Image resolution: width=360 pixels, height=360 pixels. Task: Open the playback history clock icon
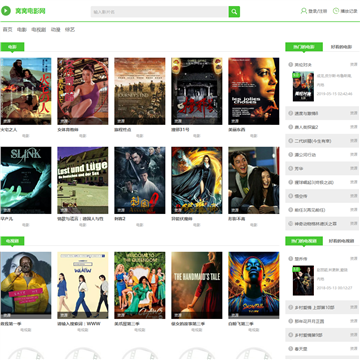click(x=336, y=11)
